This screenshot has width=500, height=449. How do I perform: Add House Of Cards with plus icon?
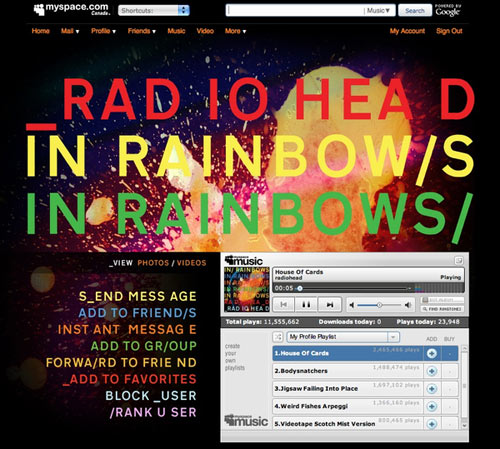coord(432,353)
